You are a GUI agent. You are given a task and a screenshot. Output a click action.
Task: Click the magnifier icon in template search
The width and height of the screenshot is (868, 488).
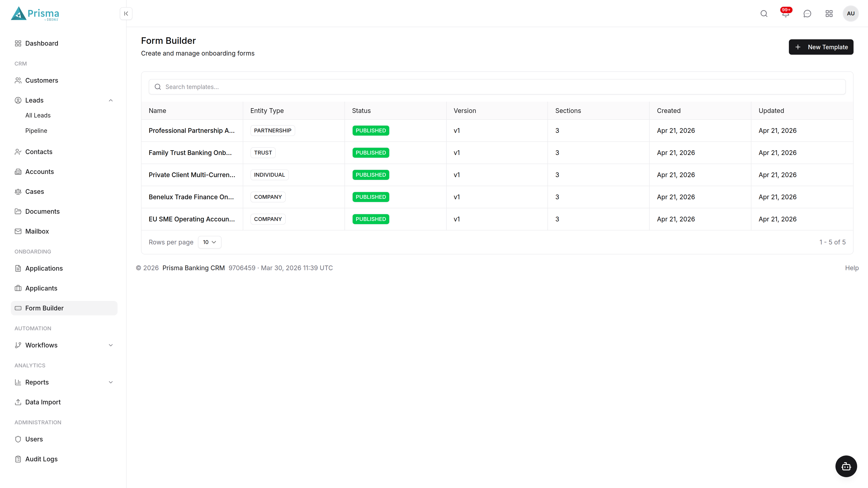(158, 87)
